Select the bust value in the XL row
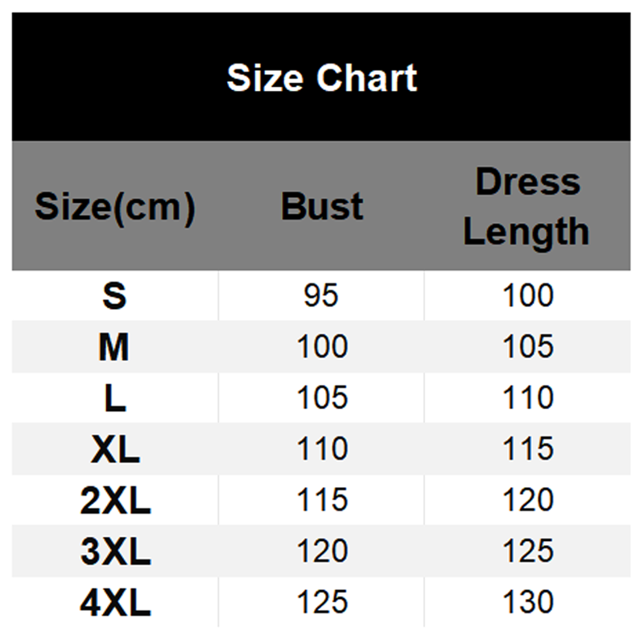Screen dimensions: 644x644 pyautogui.click(x=322, y=449)
